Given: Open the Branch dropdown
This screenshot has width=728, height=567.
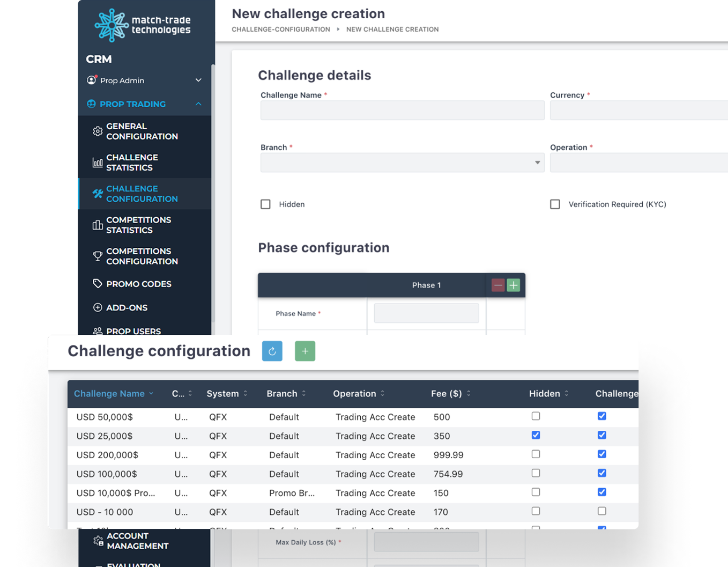Looking at the screenshot, I should point(402,163).
